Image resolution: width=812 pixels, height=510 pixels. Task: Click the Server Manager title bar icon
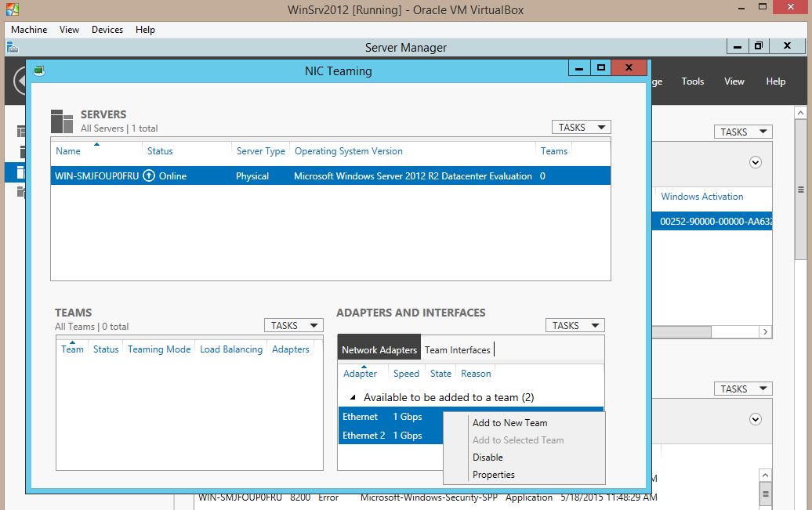(x=13, y=48)
